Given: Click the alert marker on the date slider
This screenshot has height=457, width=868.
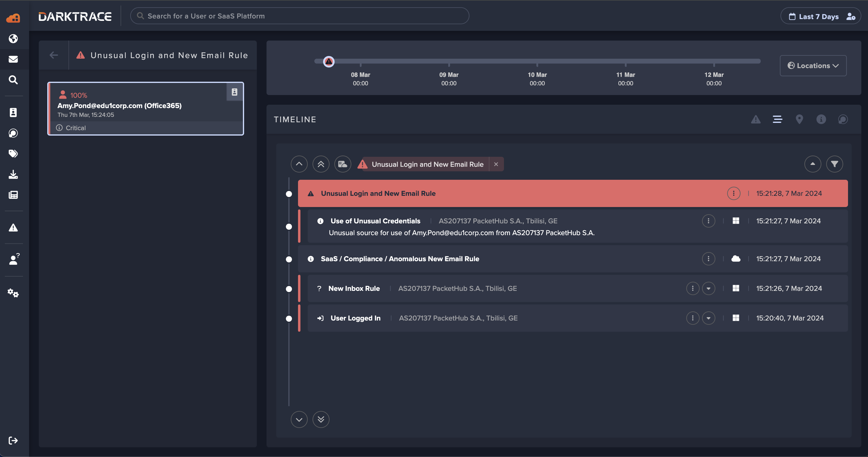Looking at the screenshot, I should point(329,62).
